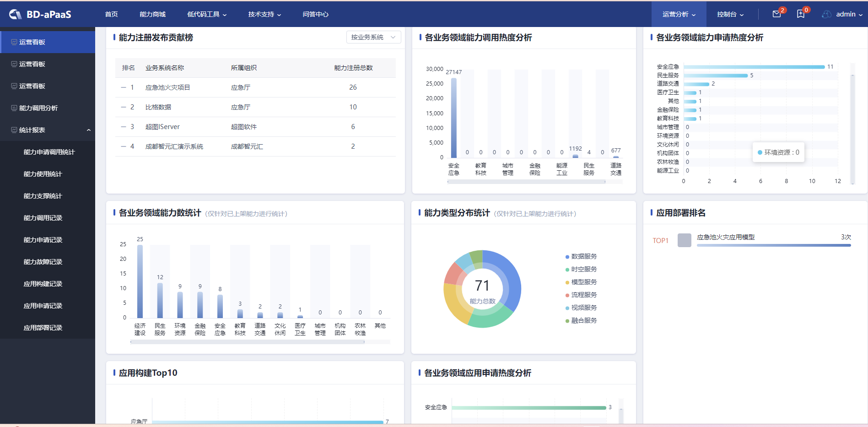Image resolution: width=868 pixels, height=427 pixels.
Task: Open the 能力商城 menu item
Action: (x=152, y=14)
